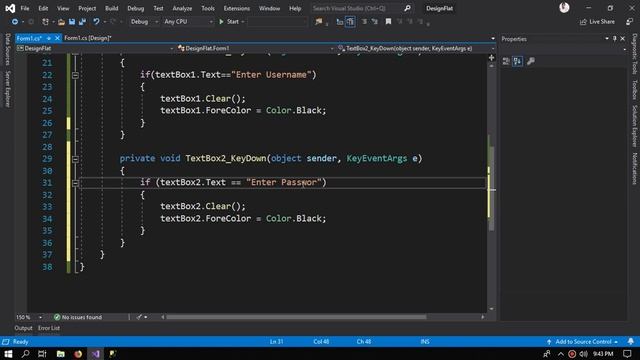
Task: Open the View menu
Action: [63, 8]
